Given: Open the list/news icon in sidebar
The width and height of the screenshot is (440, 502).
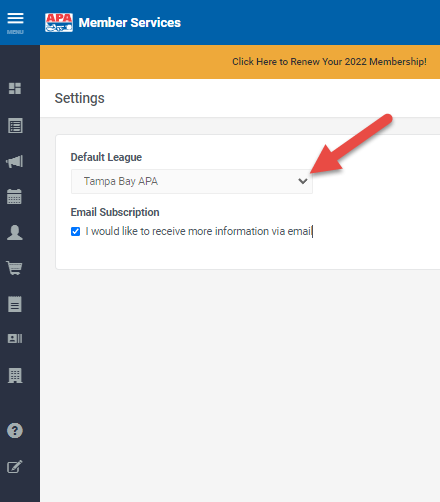Looking at the screenshot, I should click(x=15, y=126).
